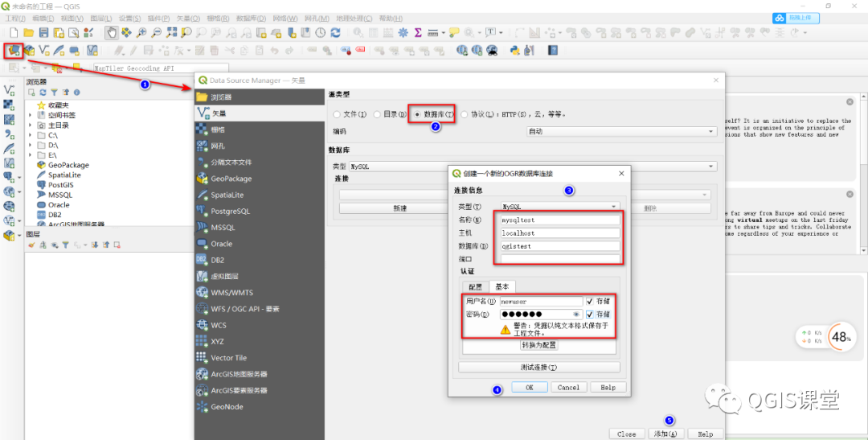Click the yellow map tips bubble icon
Image resolution: width=868 pixels, height=440 pixels.
tap(454, 33)
